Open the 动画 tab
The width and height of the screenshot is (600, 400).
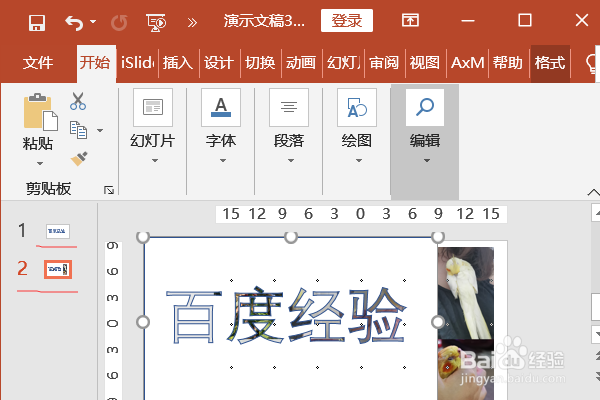tap(302, 62)
